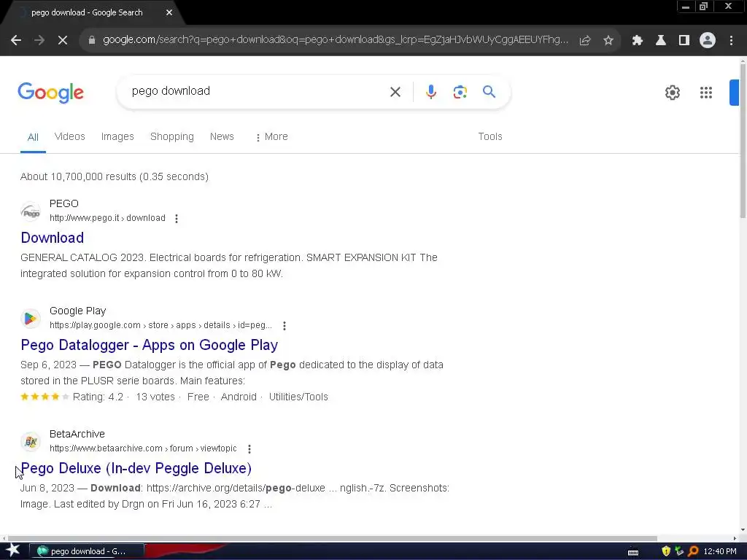Select the pego download taskbar window button
The width and height of the screenshot is (747, 560).
[87, 551]
